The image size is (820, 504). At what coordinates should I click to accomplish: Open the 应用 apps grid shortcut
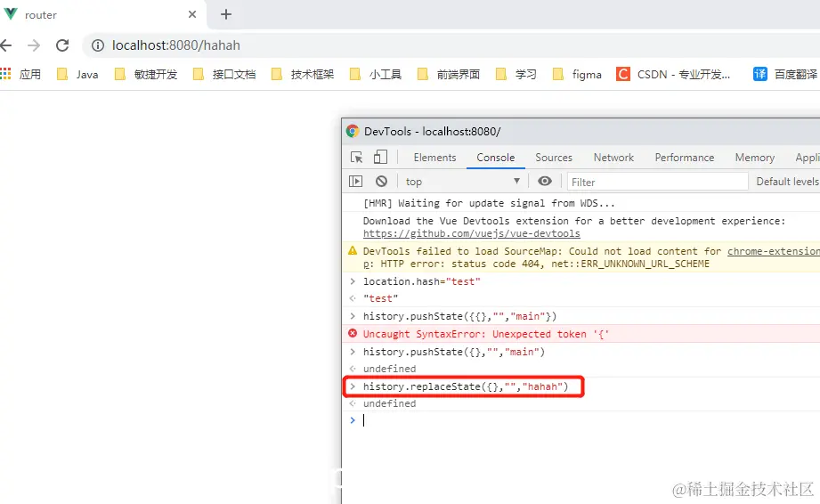coord(20,74)
